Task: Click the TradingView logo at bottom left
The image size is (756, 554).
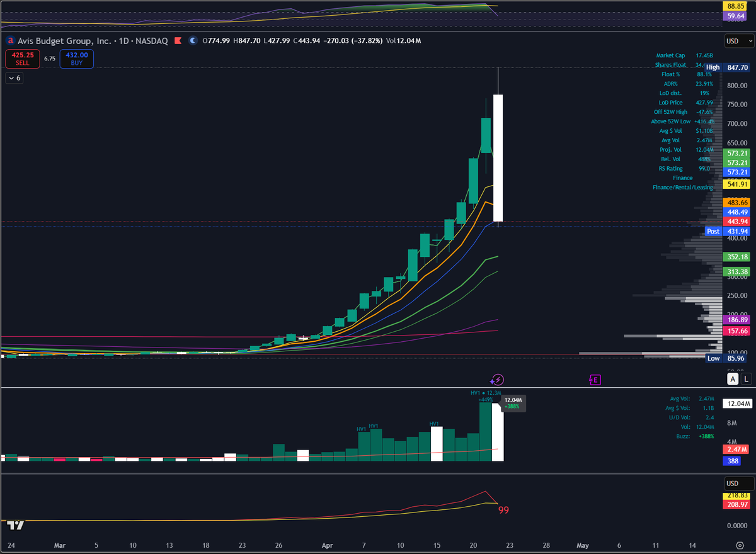Action: [x=16, y=525]
